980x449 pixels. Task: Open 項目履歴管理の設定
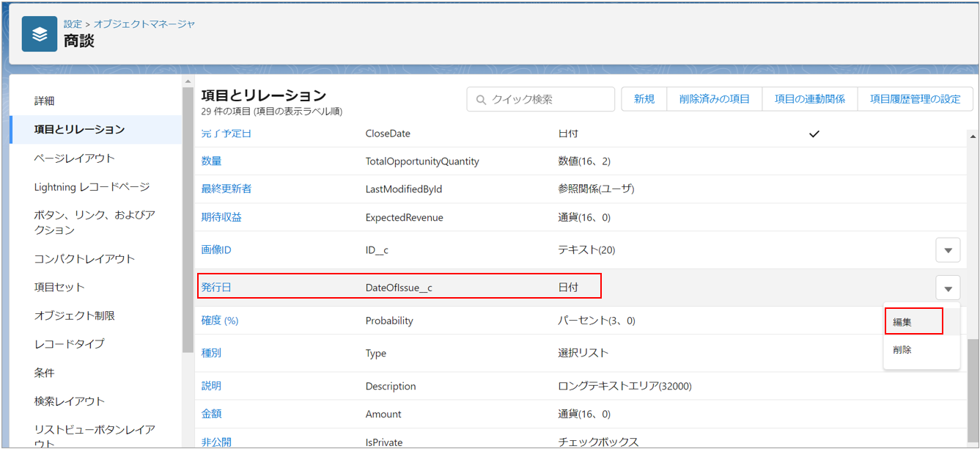pos(915,99)
